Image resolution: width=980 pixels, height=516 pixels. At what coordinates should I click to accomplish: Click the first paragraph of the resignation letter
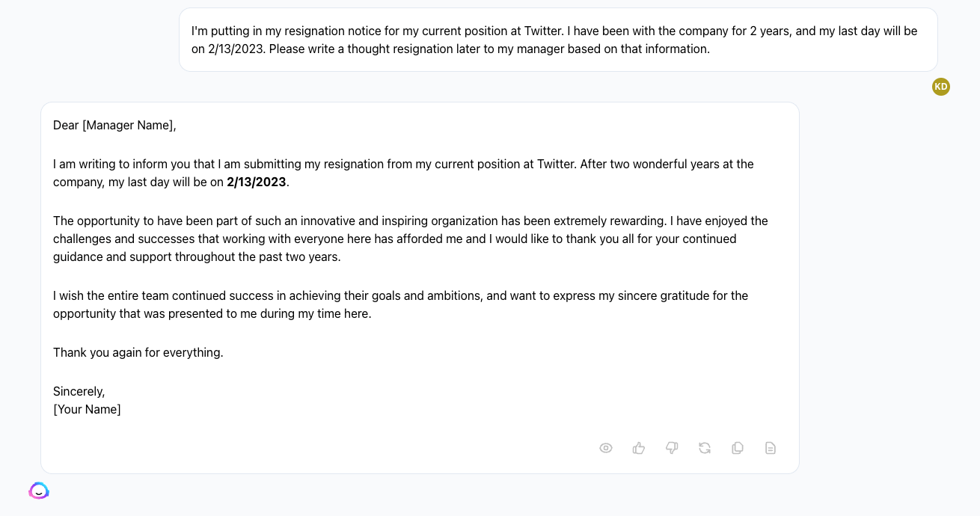coord(403,173)
